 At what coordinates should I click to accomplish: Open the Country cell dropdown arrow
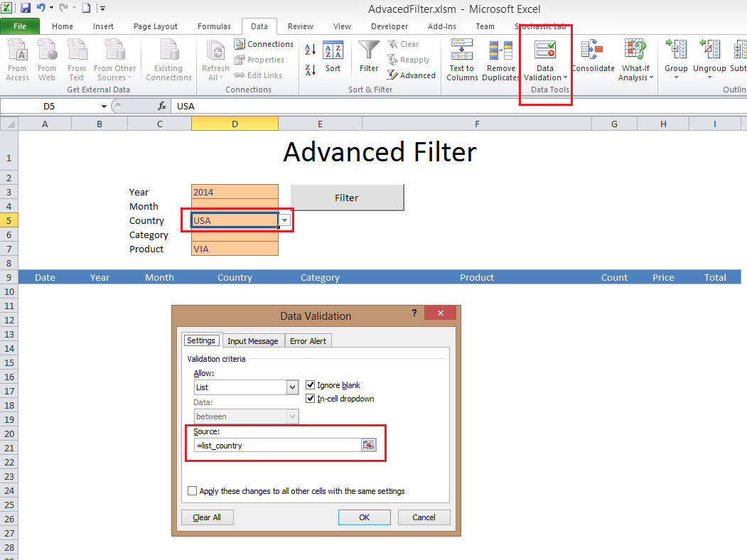pyautogui.click(x=284, y=220)
